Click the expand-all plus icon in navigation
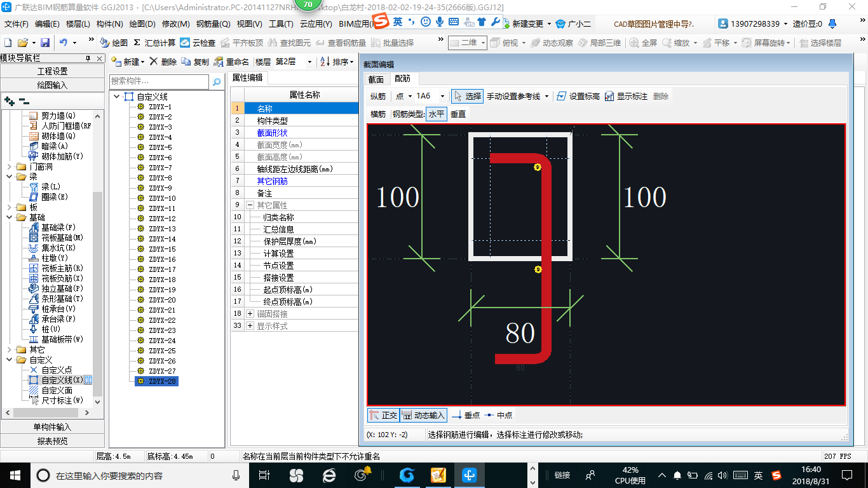 click(x=9, y=100)
